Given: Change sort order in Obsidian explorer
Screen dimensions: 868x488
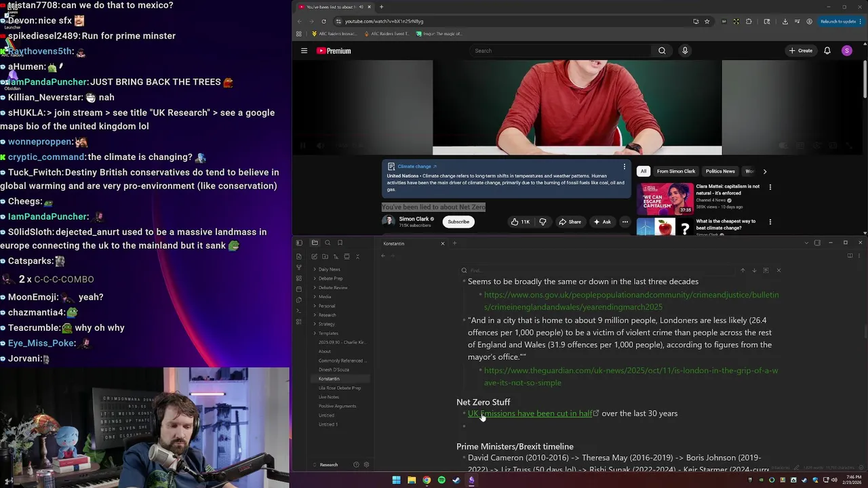Looking at the screenshot, I should (336, 256).
